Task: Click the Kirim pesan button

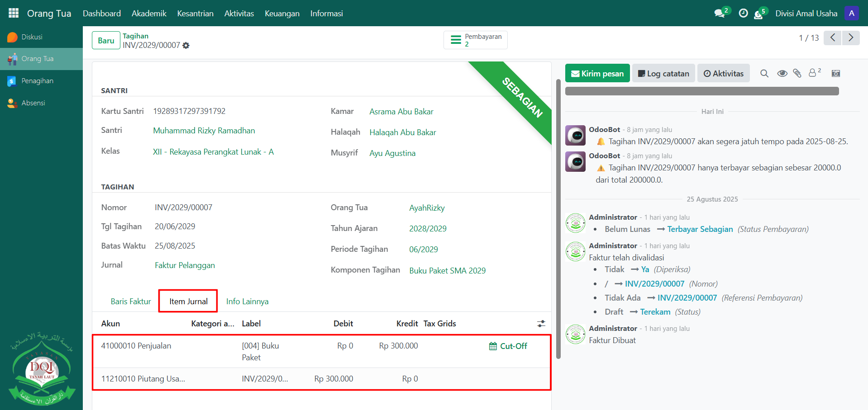Action: click(597, 74)
